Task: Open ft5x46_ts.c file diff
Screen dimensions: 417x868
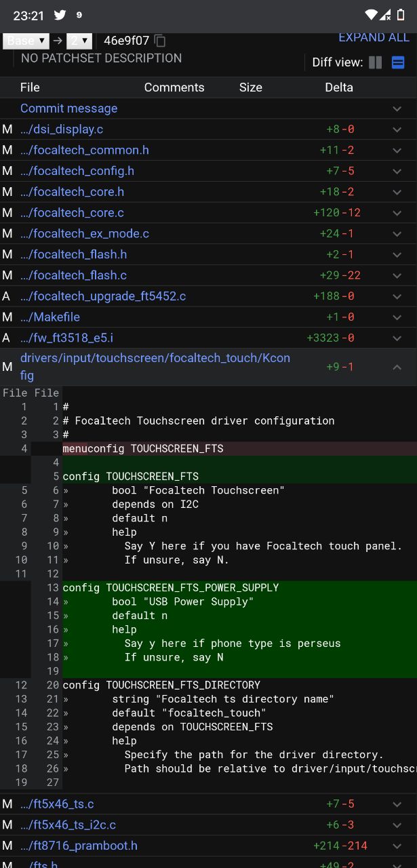Action: [x=57, y=804]
